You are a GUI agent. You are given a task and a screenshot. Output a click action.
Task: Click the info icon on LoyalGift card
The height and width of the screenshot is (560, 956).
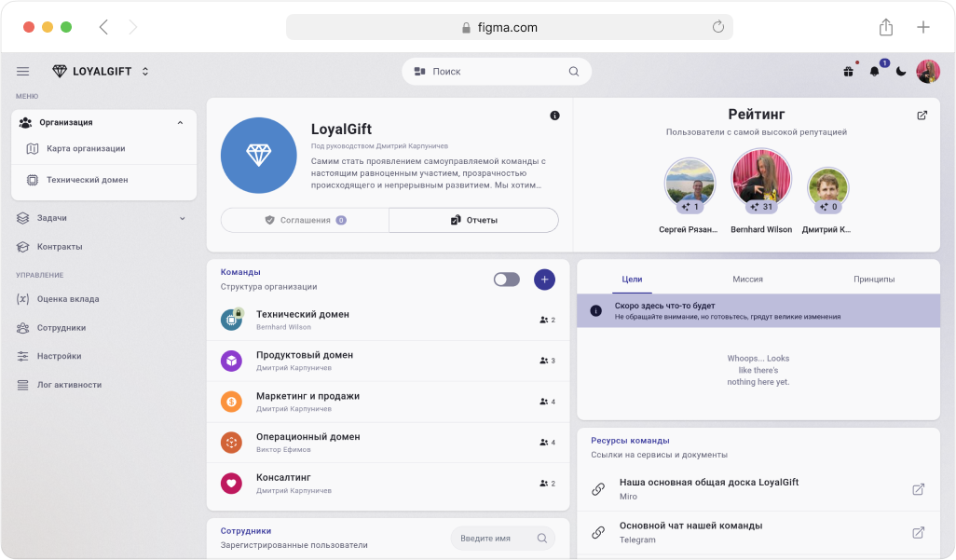555,116
